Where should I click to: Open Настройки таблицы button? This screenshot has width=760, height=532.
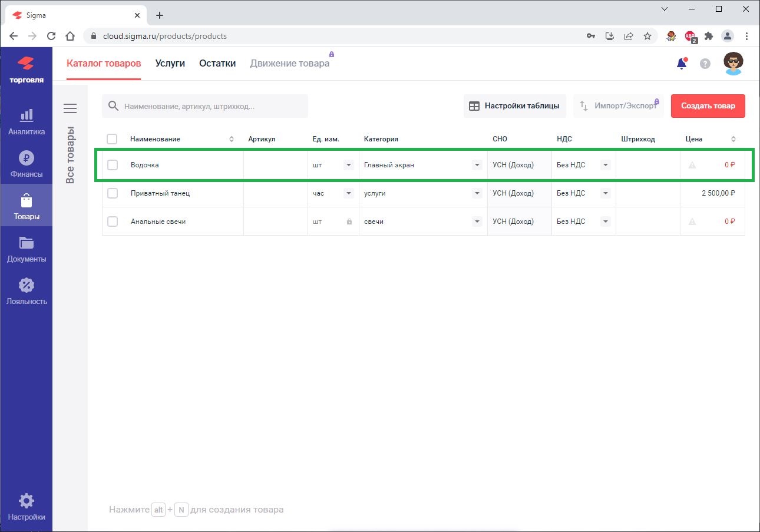coord(514,106)
